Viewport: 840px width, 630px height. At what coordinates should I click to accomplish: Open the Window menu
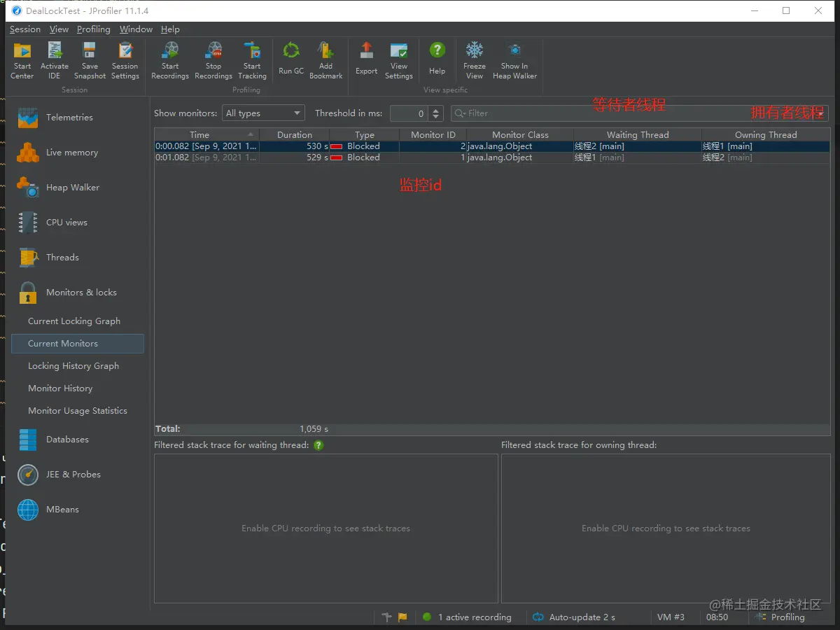tap(136, 29)
